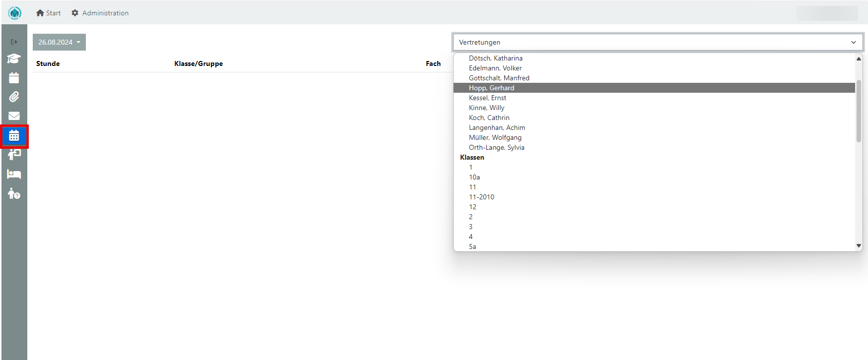Select Müller, Wolfgang from list
Viewport: 868px width, 360px height.
click(x=654, y=137)
